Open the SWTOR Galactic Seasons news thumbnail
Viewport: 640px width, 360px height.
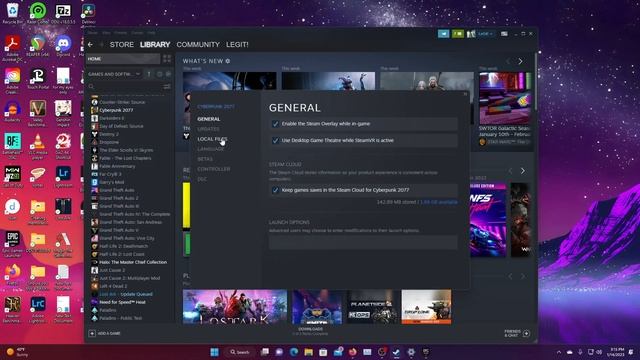click(x=505, y=98)
